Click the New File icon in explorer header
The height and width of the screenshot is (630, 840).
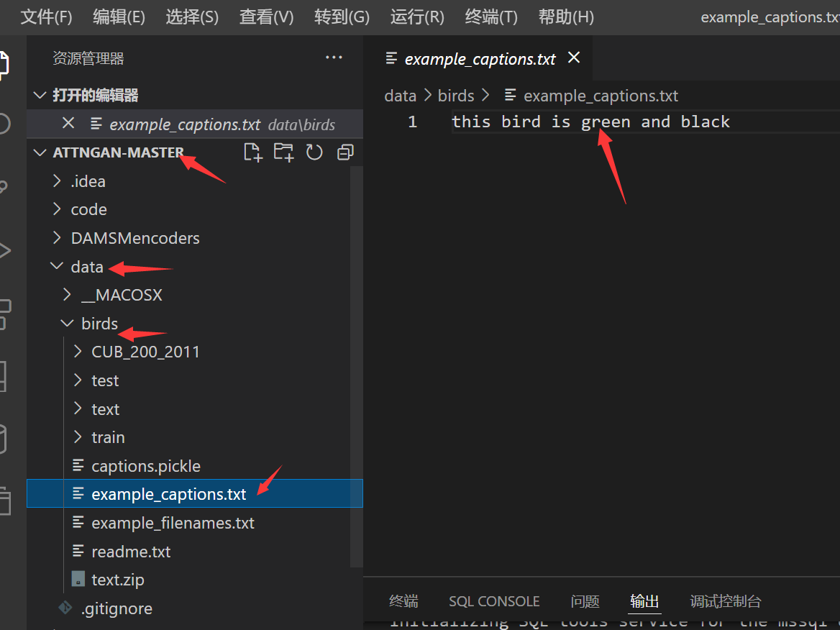253,152
